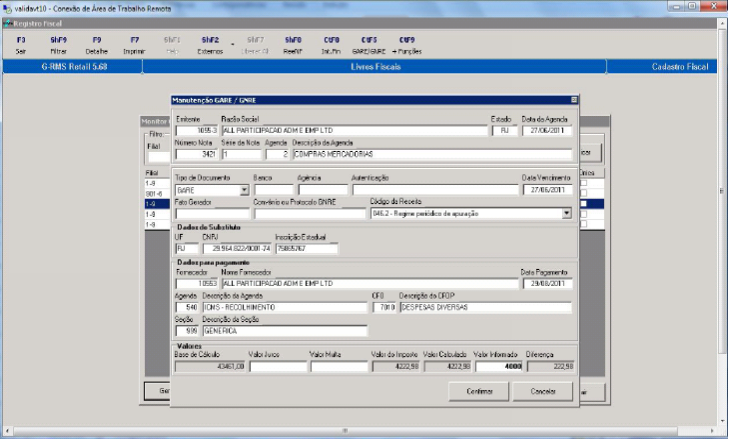Viewport: 732px width, 440px height.
Task: Open the Tipo de Documento dropdown
Action: (244, 189)
